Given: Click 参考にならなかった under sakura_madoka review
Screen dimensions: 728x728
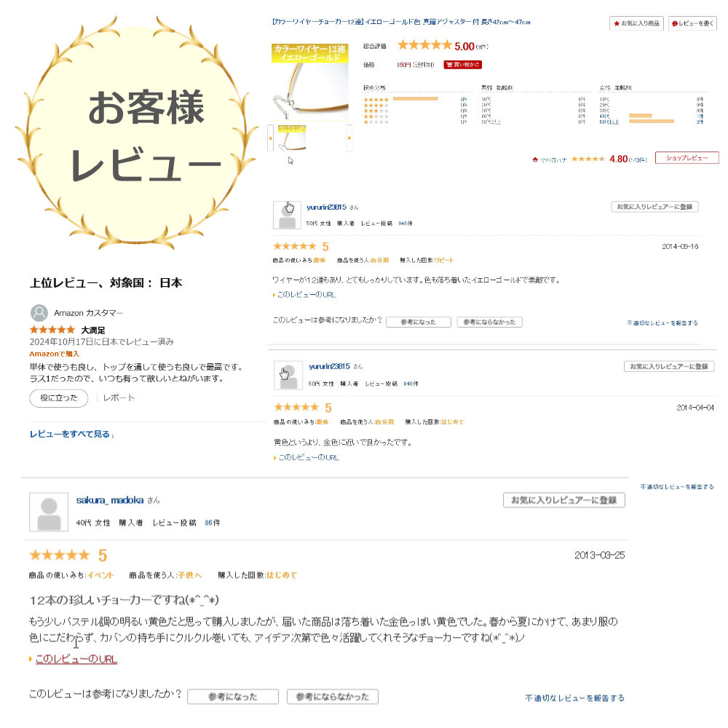Looking at the screenshot, I should [333, 697].
